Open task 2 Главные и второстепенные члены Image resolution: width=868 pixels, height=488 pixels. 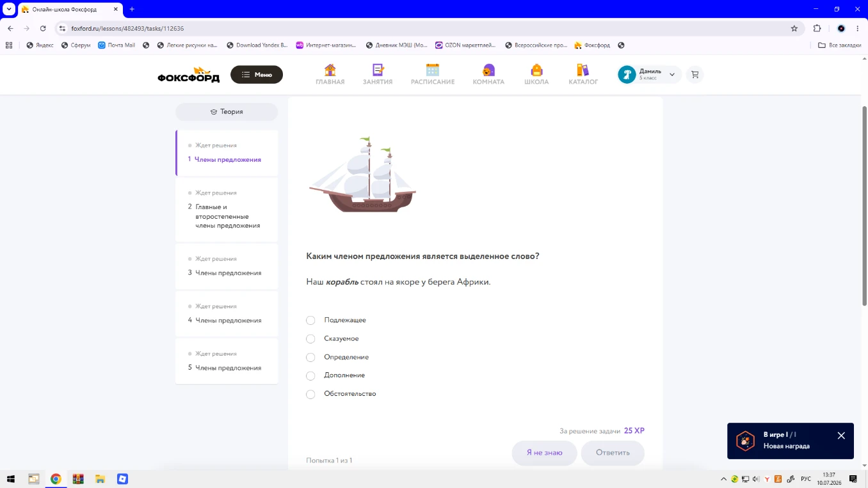[x=227, y=210]
